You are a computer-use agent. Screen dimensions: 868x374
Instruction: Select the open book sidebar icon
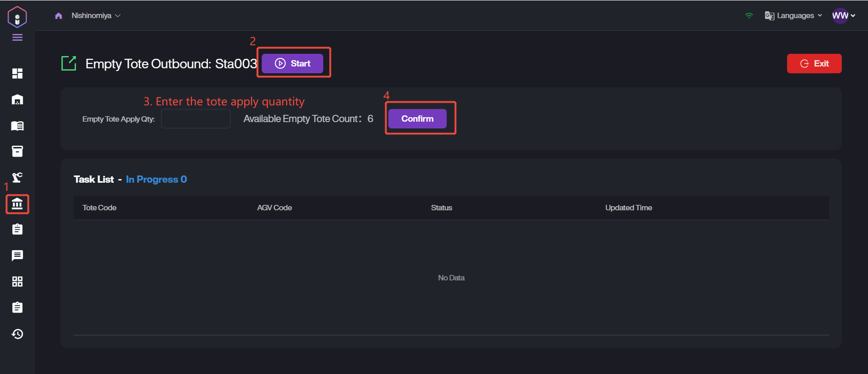tap(17, 126)
